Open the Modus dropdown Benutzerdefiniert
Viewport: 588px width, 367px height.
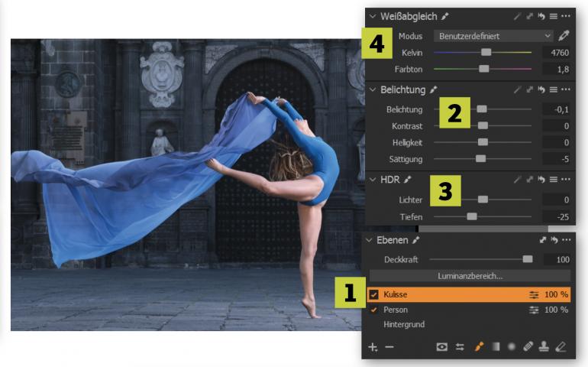coord(493,35)
